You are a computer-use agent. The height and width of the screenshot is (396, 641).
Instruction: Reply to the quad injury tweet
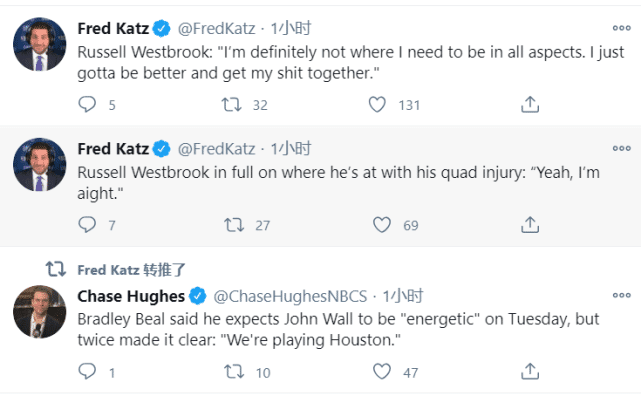87,224
